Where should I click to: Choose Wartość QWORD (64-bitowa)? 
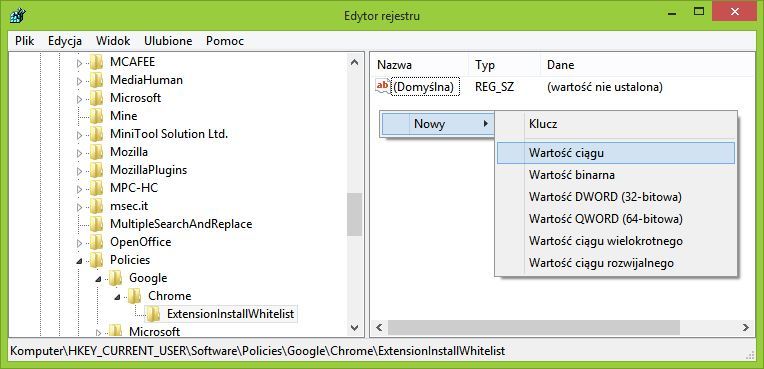pyautogui.click(x=615, y=219)
